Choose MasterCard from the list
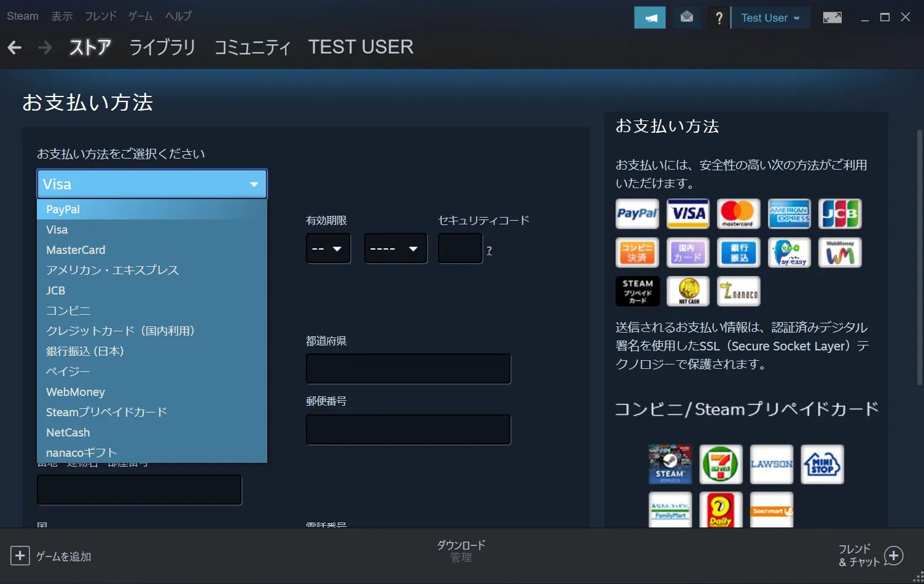The height and width of the screenshot is (584, 924). click(x=152, y=250)
